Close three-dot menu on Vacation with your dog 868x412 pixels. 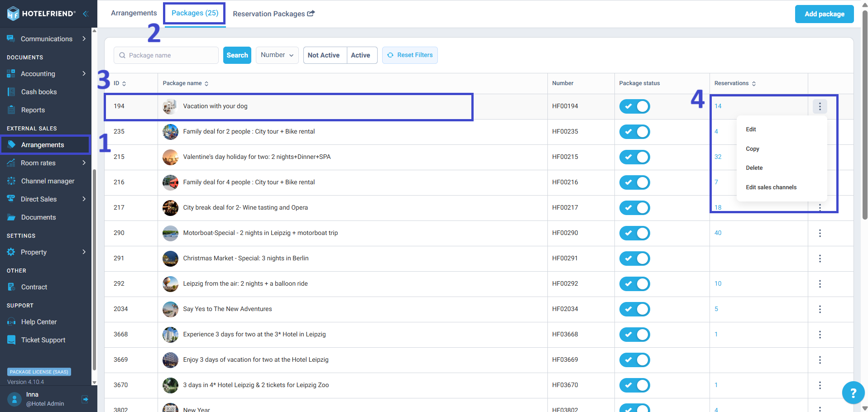[820, 106]
